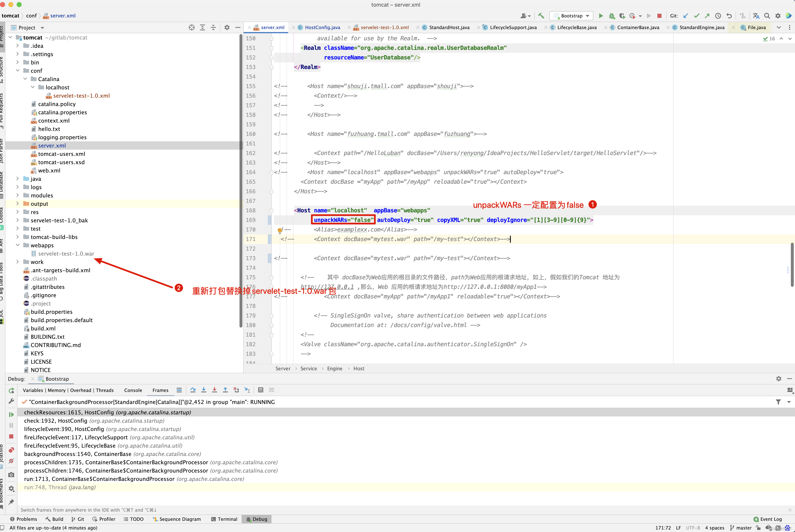Click the Build project hammer icon
795x532 pixels.
pos(541,16)
